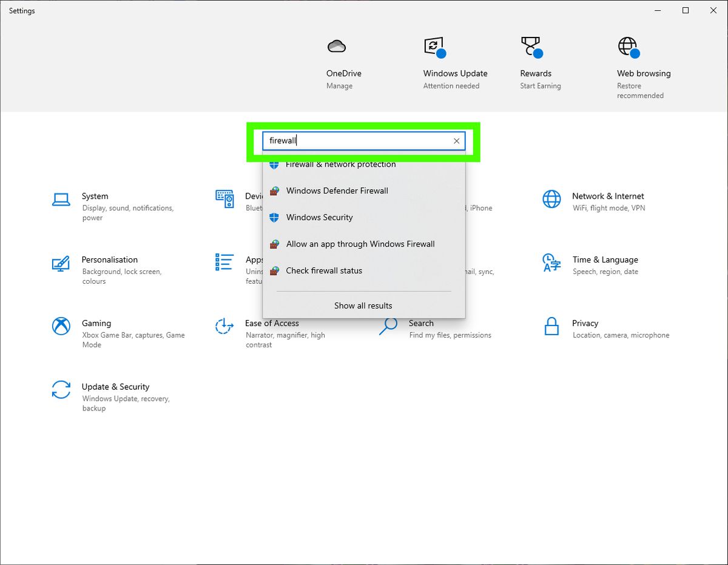Open Firewall & network protection result
This screenshot has height=565, width=728.
(340, 164)
